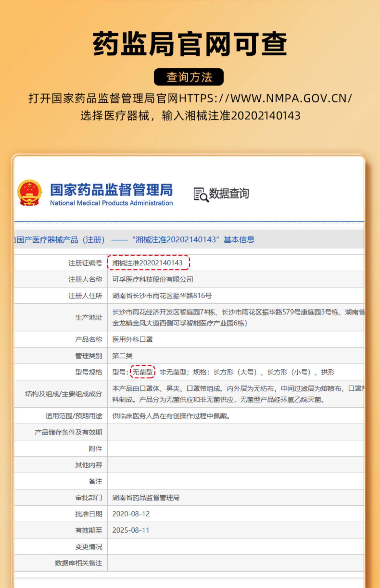
Task: Click the 查询方法 black badge
Action: click(189, 77)
